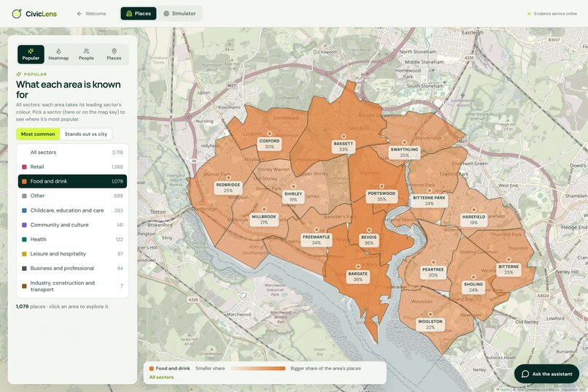Click the Redbridge 25% map label
This screenshot has height=392, width=588.
point(228,188)
